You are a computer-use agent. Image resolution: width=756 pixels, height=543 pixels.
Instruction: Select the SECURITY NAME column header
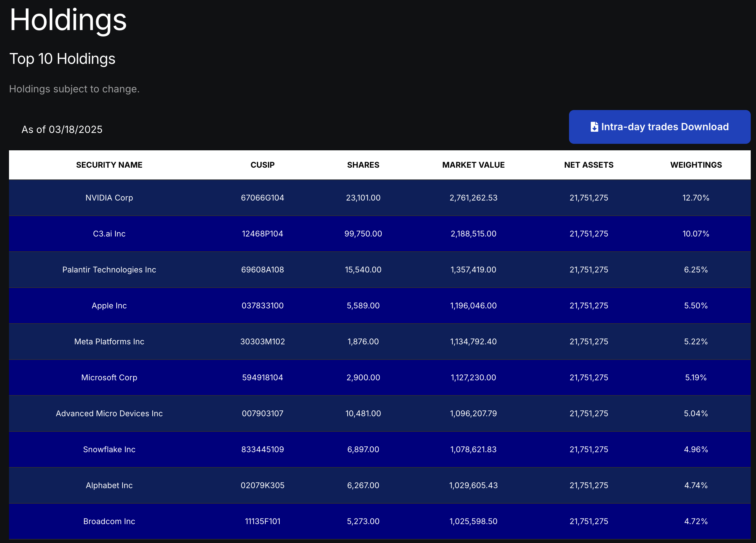[x=109, y=165]
